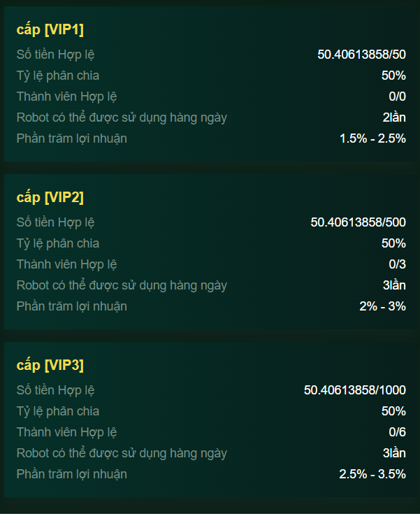Click VIP2 valid members count 0/3
The image size is (420, 514).
pyautogui.click(x=397, y=264)
